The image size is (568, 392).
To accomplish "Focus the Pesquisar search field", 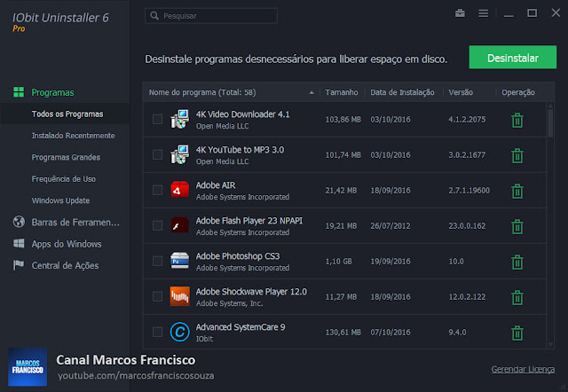I will coord(211,16).
